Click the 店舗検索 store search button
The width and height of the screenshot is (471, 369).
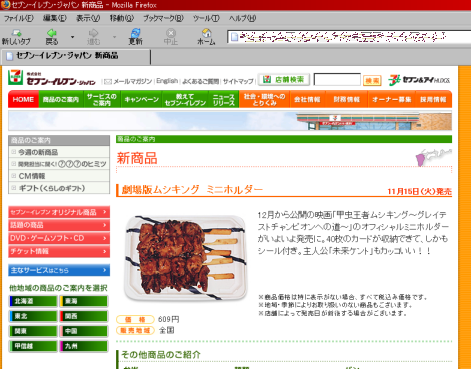coord(284,80)
